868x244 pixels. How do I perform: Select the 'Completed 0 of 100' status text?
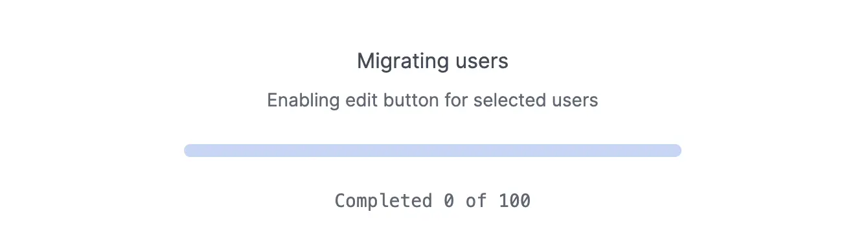point(433,201)
